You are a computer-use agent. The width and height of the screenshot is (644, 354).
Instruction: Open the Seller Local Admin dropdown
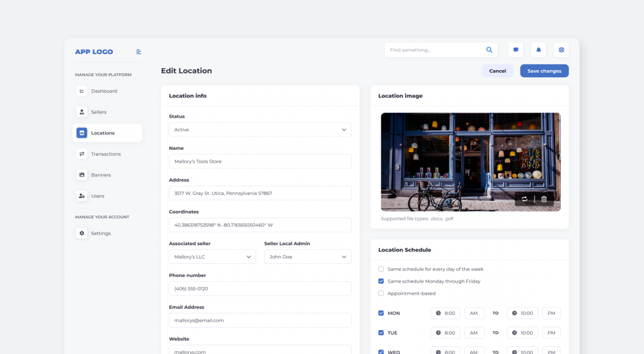click(x=307, y=257)
